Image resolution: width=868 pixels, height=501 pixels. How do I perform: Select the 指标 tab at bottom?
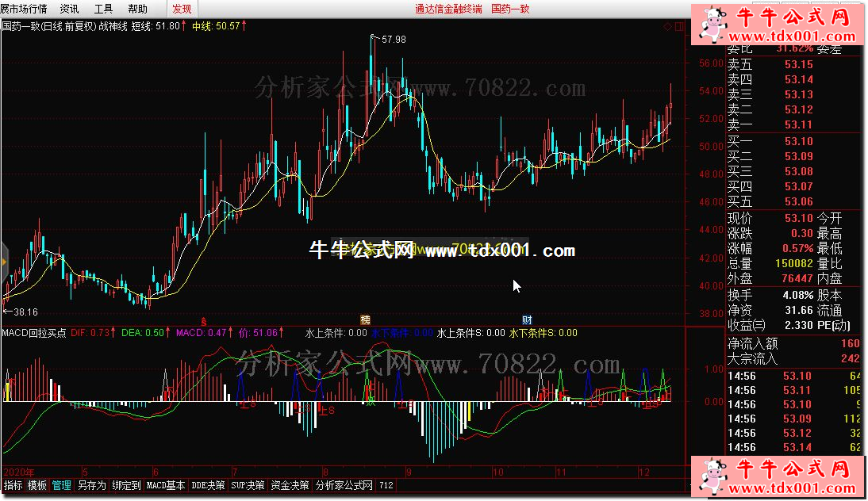point(13,485)
